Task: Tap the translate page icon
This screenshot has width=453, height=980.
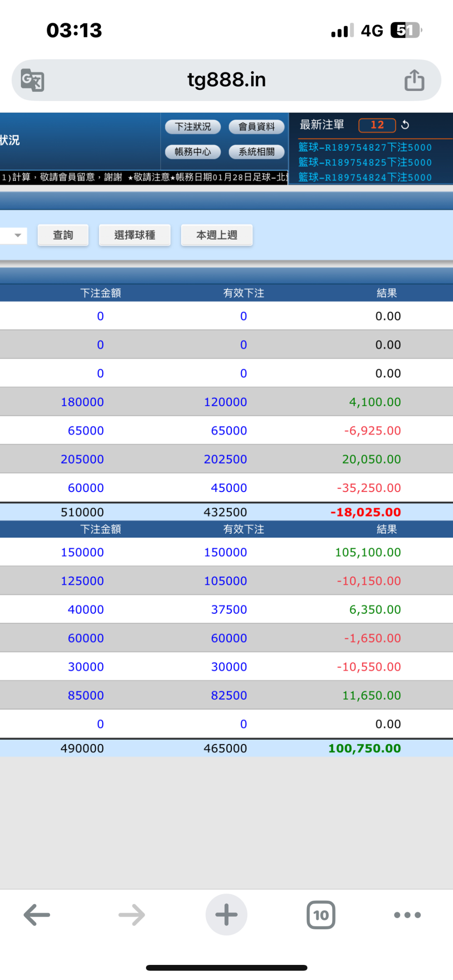Action: [33, 80]
